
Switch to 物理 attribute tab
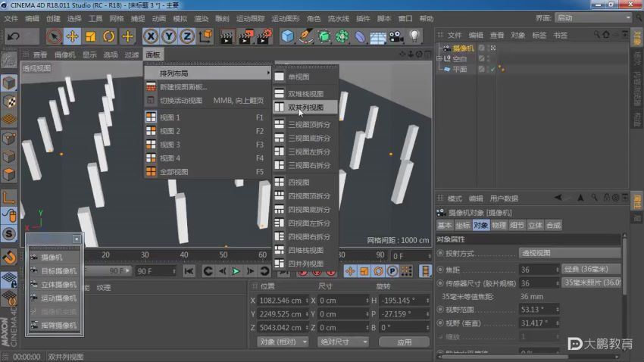tap(499, 226)
